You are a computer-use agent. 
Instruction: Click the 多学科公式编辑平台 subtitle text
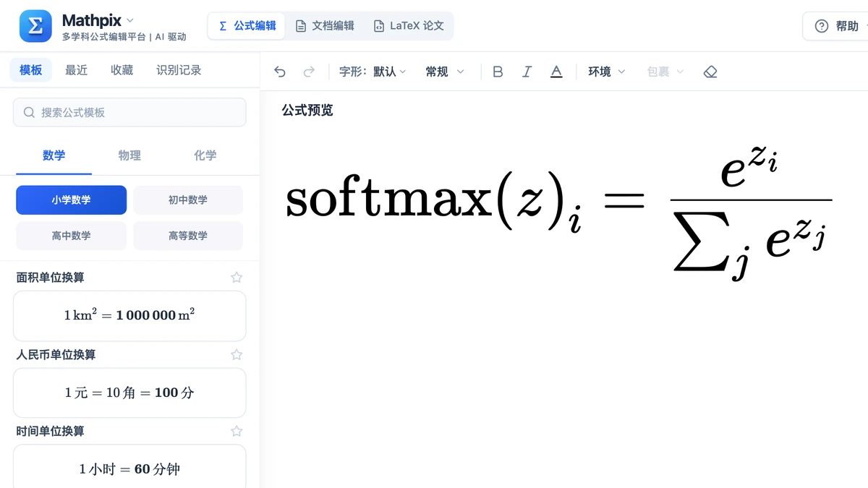(104, 37)
